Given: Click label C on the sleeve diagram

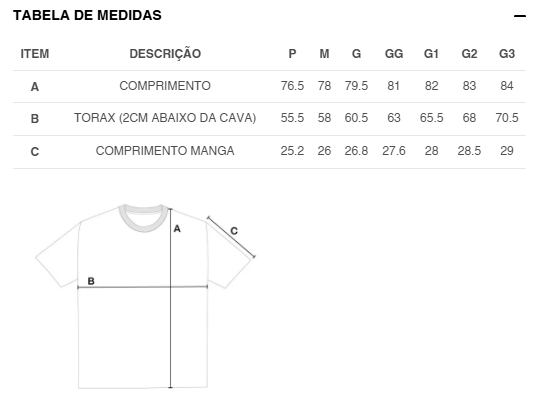Looking at the screenshot, I should click(x=234, y=231).
